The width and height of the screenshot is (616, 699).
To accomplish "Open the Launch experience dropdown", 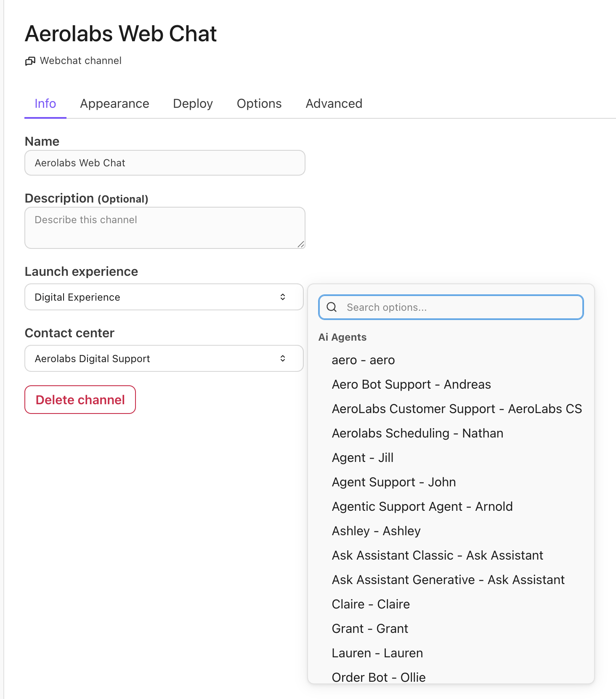I will tap(164, 297).
